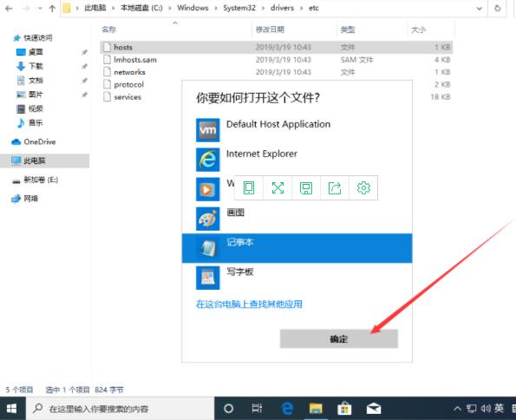The image size is (516, 420).
Task: Select the hosts file
Action: [x=277, y=47]
